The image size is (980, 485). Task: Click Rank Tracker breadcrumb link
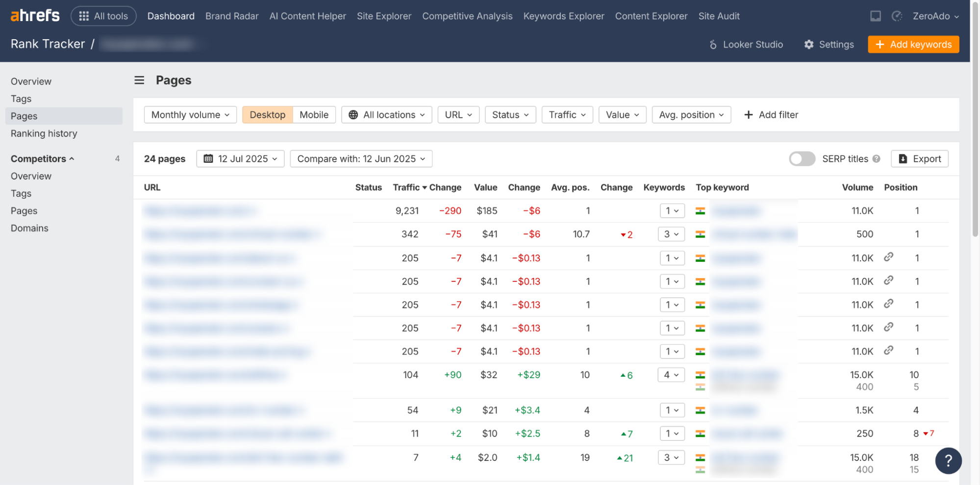click(48, 44)
